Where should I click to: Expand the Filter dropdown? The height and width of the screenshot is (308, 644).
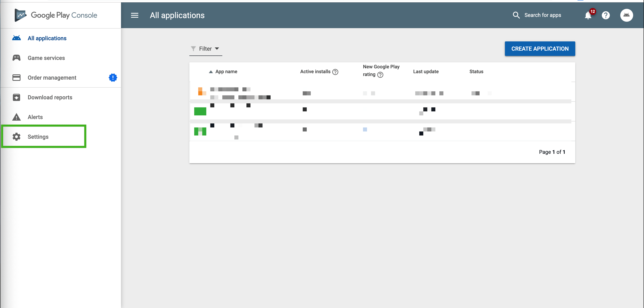click(205, 49)
